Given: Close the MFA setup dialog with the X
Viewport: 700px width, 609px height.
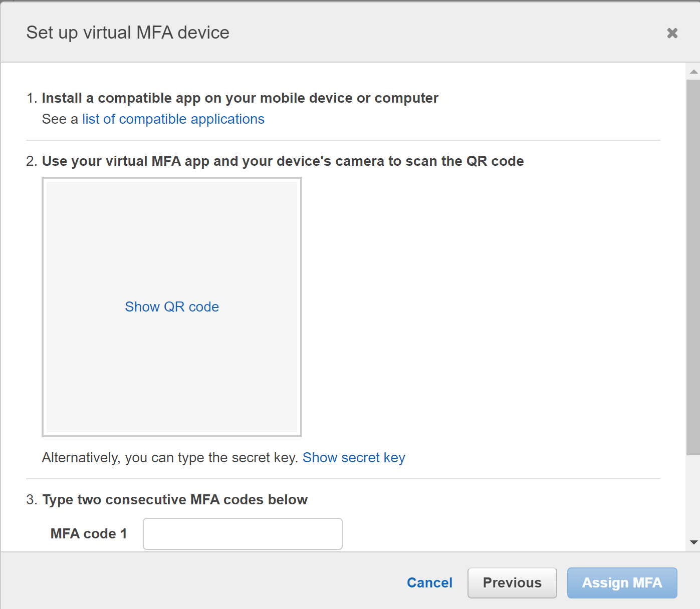Looking at the screenshot, I should pos(672,33).
